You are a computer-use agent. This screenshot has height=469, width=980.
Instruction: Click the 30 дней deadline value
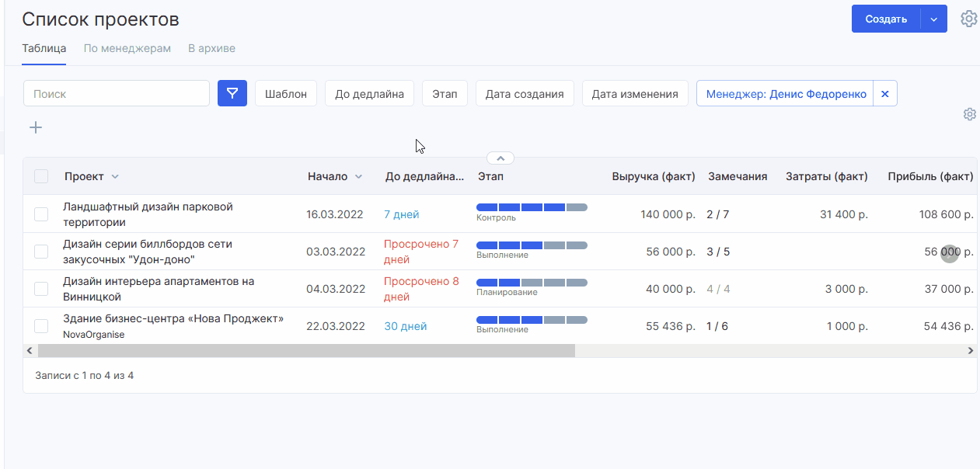(406, 326)
